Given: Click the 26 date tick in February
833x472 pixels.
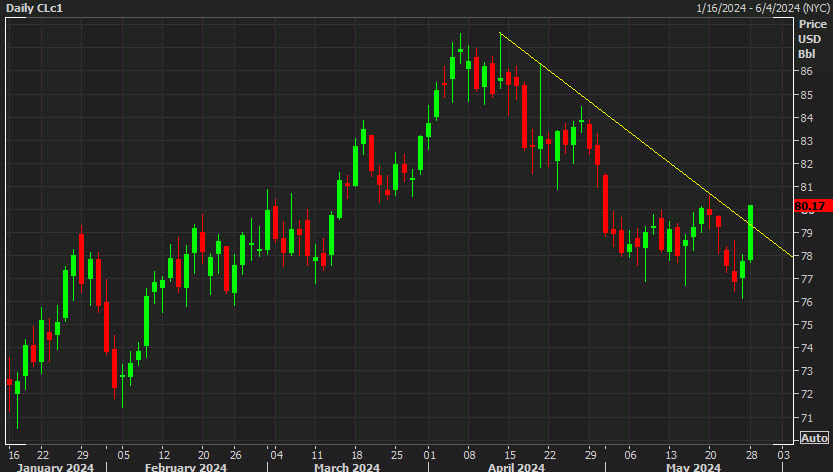Looking at the screenshot, I should [x=235, y=455].
